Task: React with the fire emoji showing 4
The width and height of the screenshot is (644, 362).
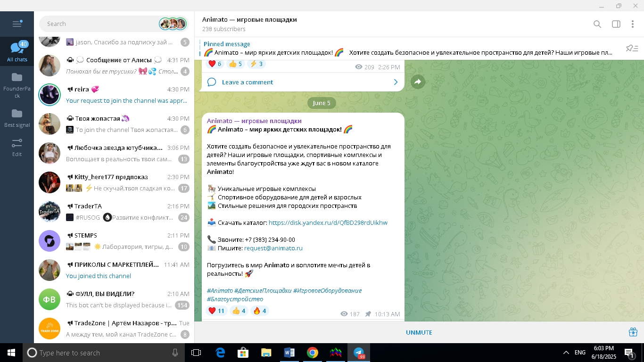Action: (x=260, y=311)
